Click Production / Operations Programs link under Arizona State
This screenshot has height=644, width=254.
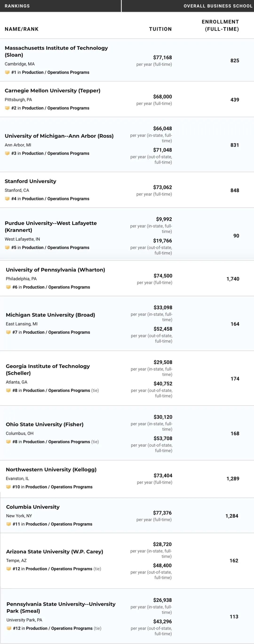pos(59,569)
